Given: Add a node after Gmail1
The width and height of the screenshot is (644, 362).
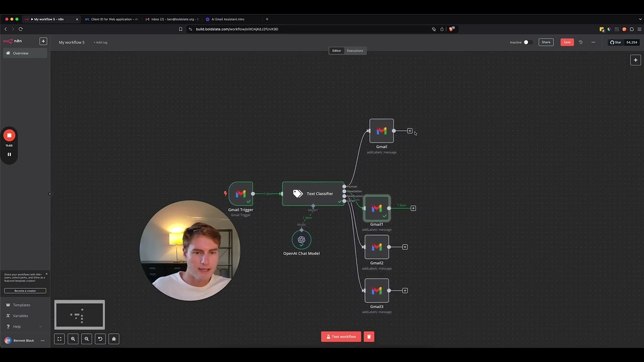Looking at the screenshot, I should tap(413, 208).
